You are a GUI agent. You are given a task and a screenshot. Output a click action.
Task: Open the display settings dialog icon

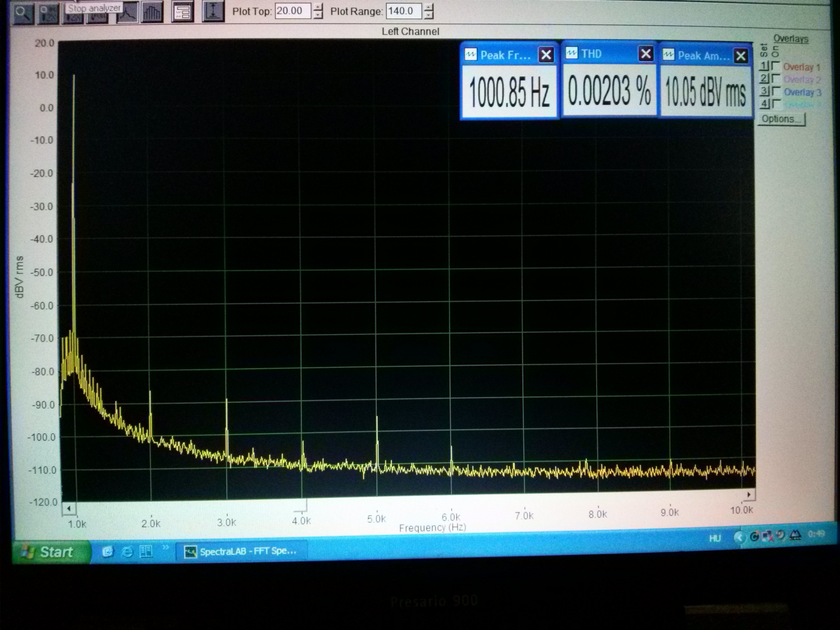pos(182,12)
